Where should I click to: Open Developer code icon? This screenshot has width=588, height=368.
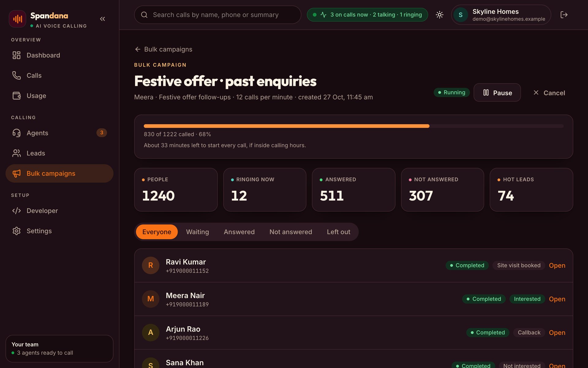[x=17, y=211]
